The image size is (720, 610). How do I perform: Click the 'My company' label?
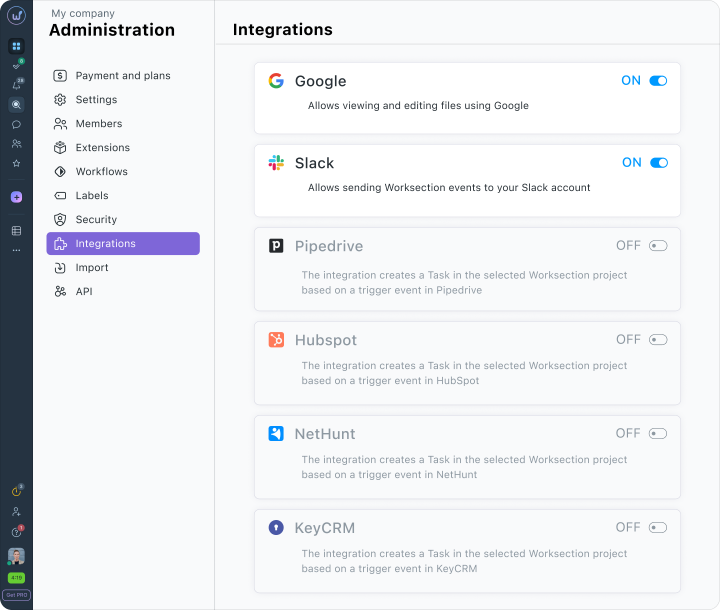(83, 13)
